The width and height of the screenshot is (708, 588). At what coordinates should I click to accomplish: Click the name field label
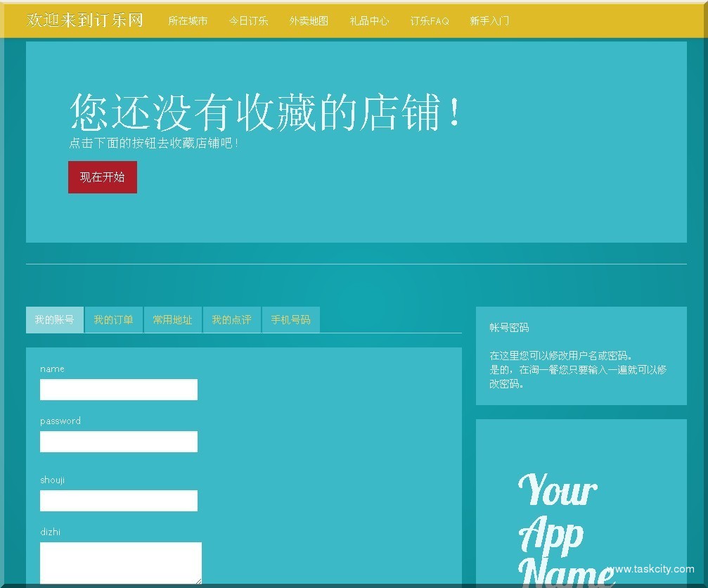52,369
